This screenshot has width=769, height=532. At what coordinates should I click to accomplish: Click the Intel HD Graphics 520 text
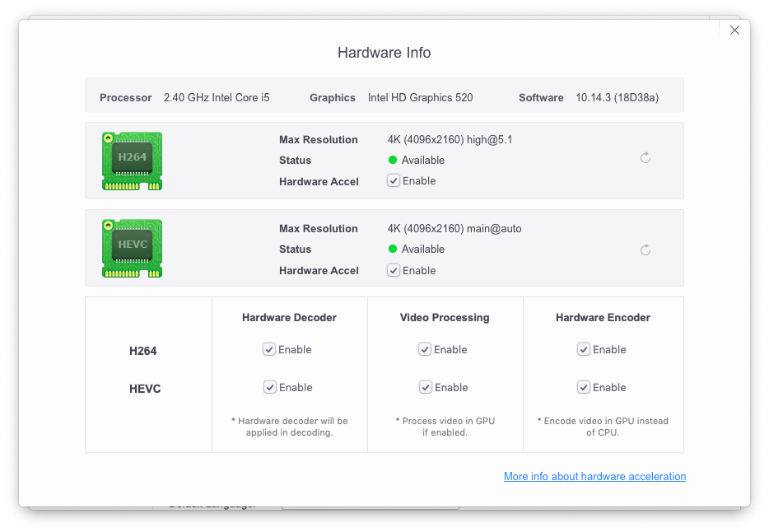[x=420, y=97]
